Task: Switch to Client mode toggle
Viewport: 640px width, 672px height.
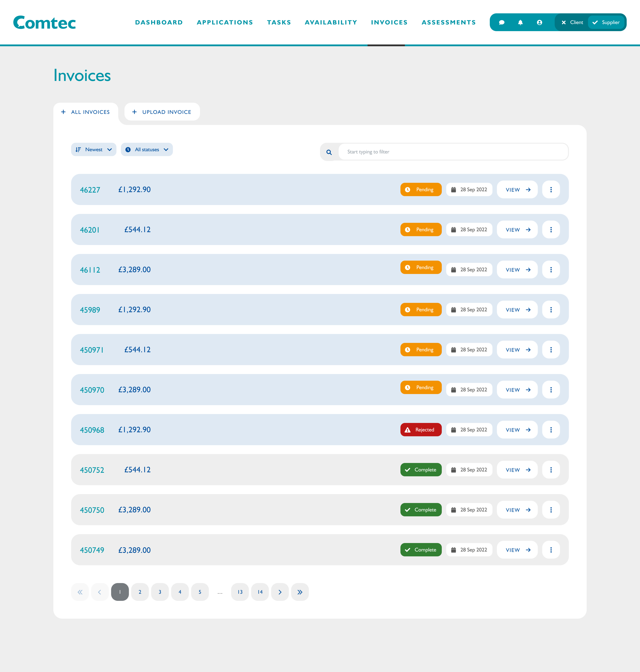Action: (x=572, y=22)
